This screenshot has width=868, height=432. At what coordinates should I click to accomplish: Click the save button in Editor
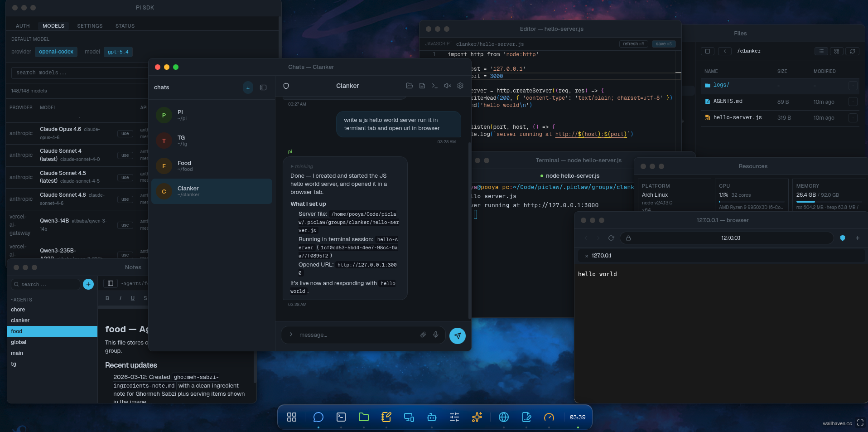(x=663, y=44)
